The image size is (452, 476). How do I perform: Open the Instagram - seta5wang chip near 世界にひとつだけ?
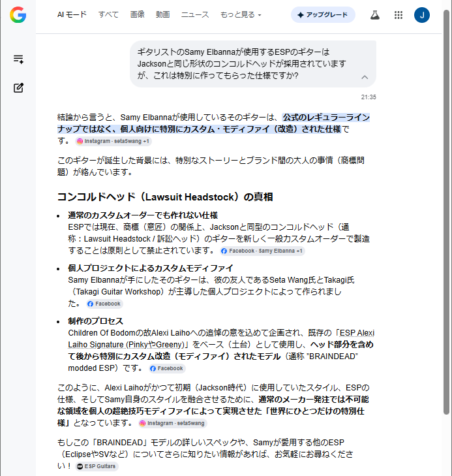pyautogui.click(x=172, y=423)
